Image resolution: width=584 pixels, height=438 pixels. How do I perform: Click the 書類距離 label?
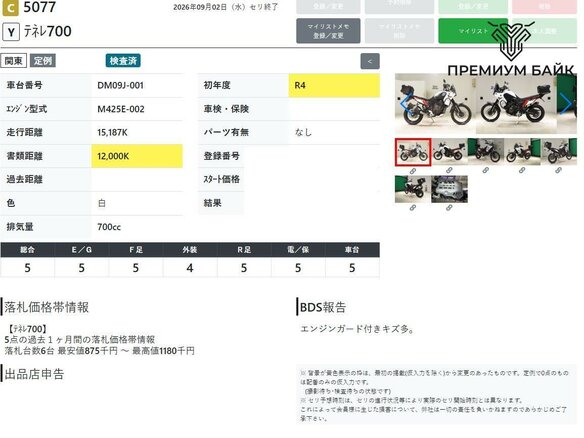pyautogui.click(x=25, y=156)
